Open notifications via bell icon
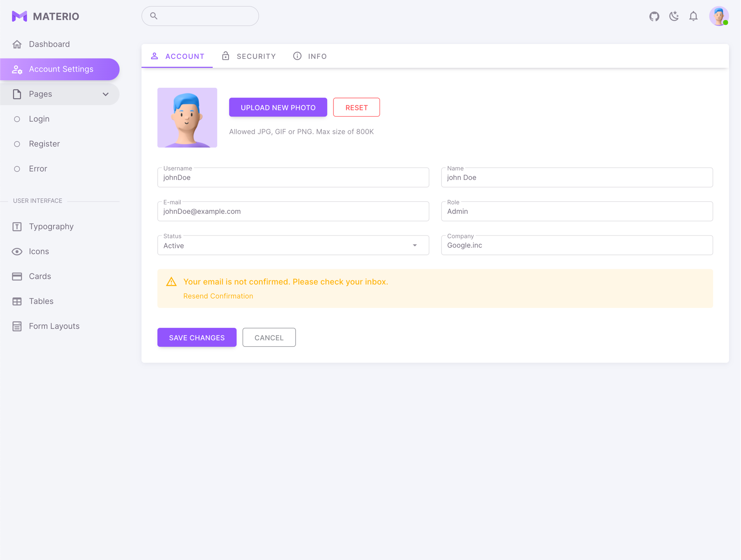 point(693,16)
